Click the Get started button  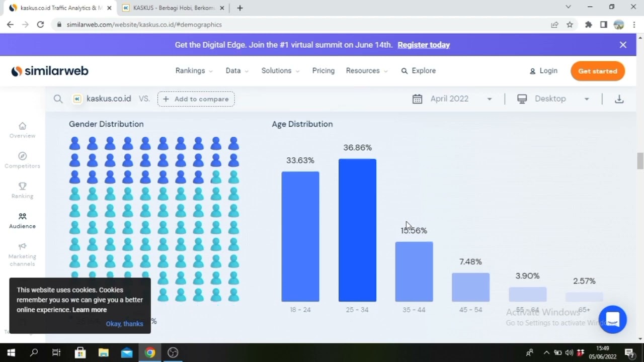pyautogui.click(x=598, y=71)
